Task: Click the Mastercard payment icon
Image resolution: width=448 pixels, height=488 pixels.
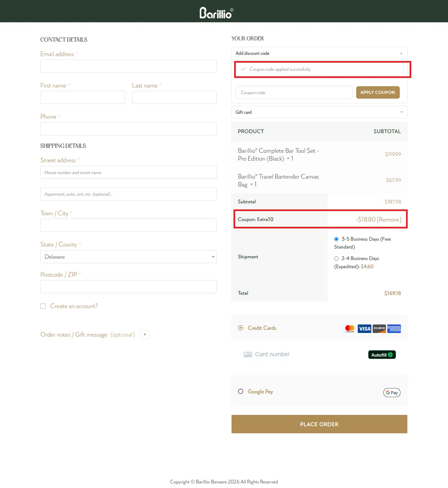Action: click(350, 328)
